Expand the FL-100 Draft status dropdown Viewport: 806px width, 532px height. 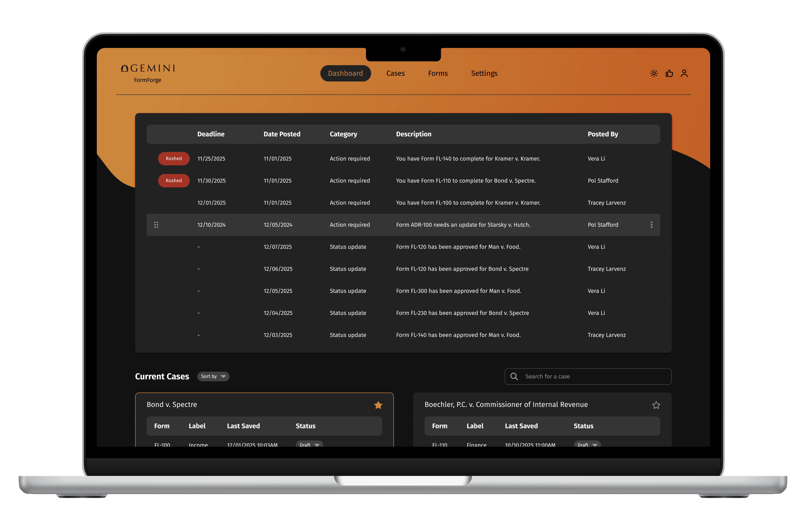tap(309, 444)
